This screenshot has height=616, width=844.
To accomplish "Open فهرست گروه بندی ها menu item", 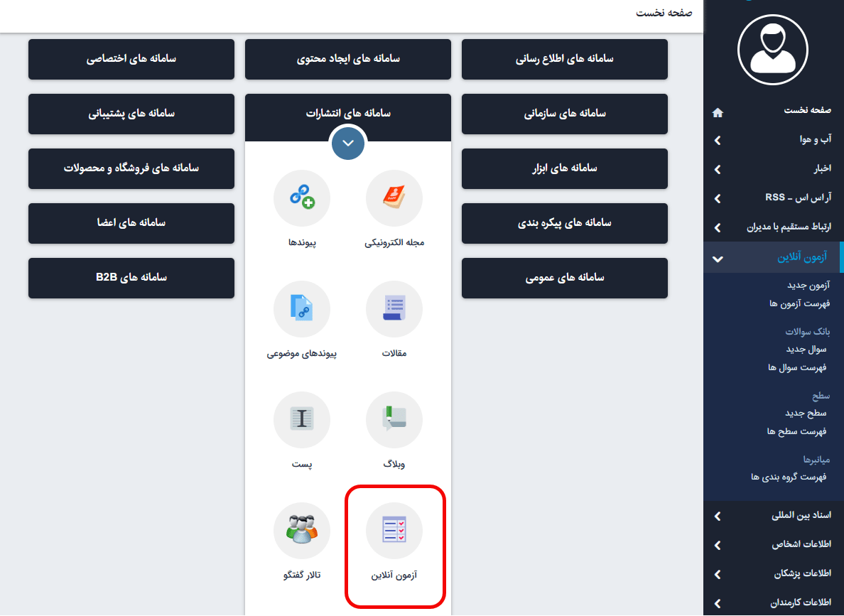I will pyautogui.click(x=788, y=477).
